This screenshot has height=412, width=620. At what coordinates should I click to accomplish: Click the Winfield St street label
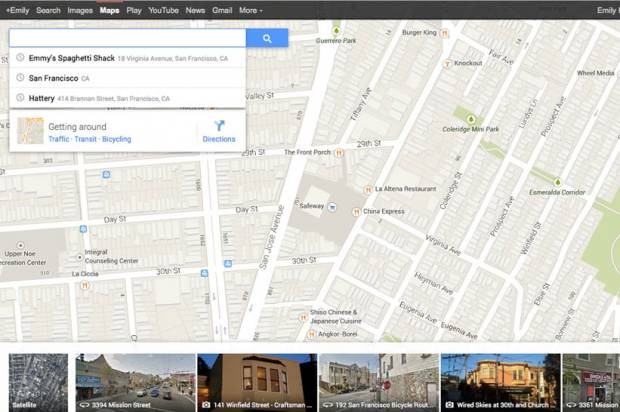[531, 238]
